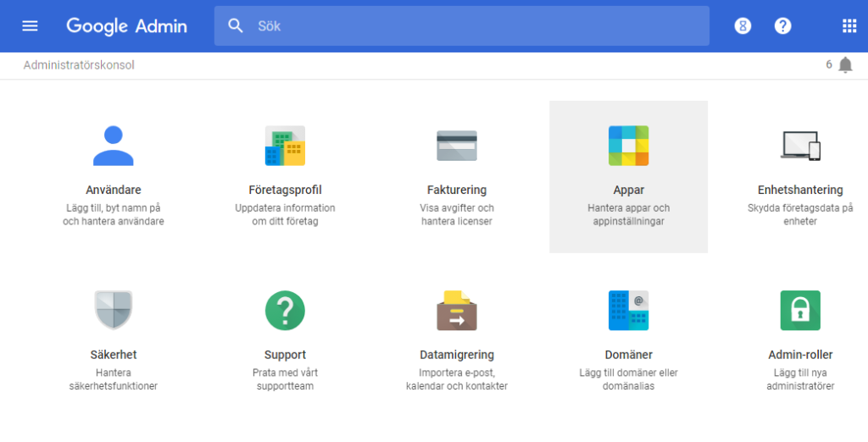Screen dimensions: 868x442
Task: Open the notifications bell icon
Action: click(845, 65)
